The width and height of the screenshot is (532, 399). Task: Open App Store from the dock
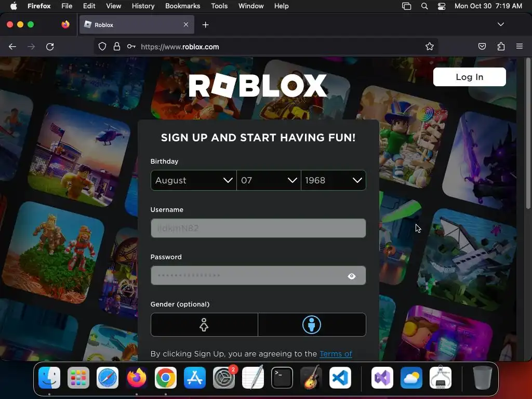[x=195, y=378]
